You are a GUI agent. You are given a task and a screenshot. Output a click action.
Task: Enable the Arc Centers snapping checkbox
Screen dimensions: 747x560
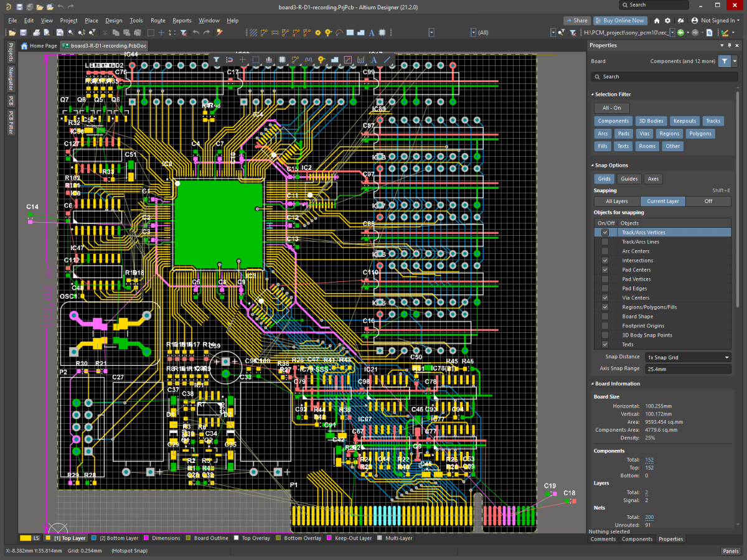coord(605,251)
